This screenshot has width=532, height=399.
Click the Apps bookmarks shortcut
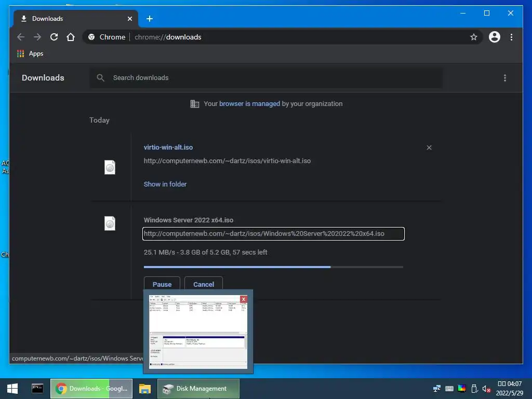(30, 54)
